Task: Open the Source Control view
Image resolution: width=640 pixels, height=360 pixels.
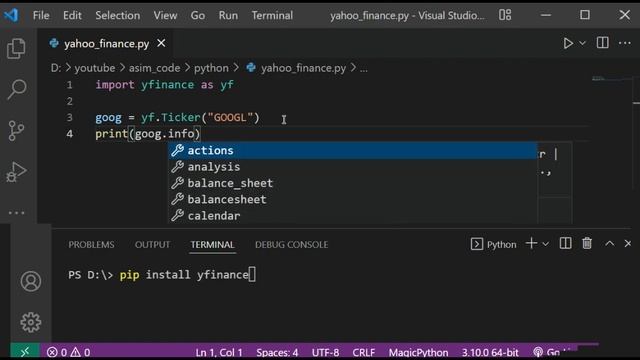Action: click(16, 131)
